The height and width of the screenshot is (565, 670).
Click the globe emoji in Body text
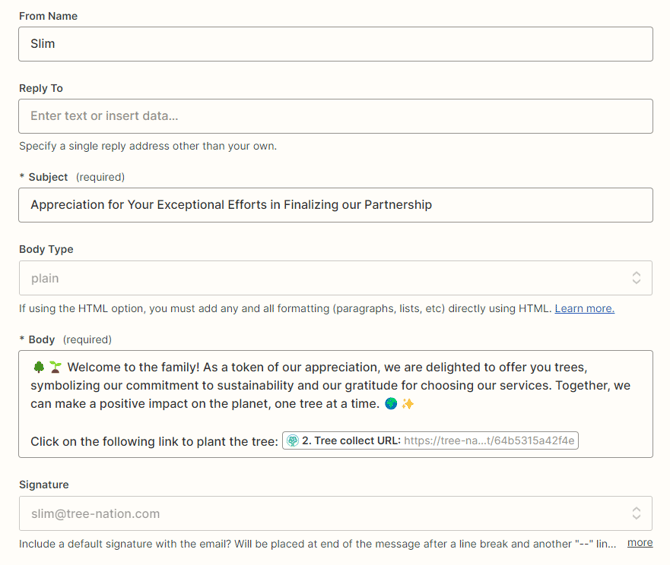(390, 404)
